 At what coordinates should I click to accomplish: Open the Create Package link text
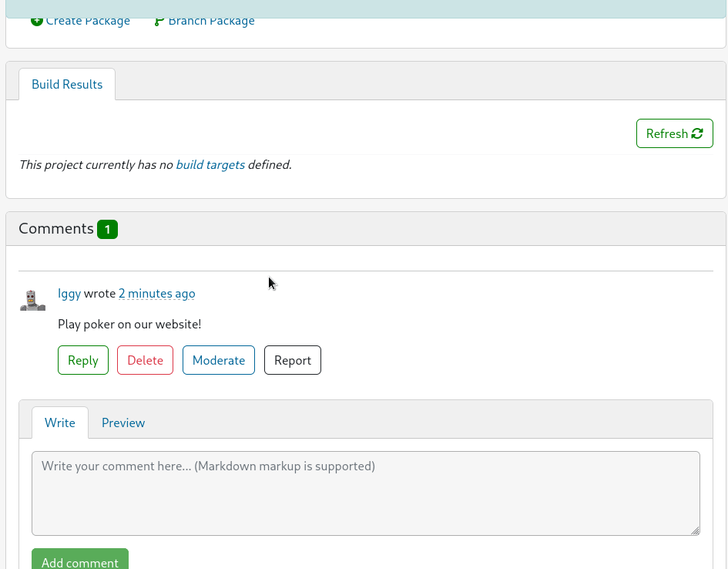point(88,22)
